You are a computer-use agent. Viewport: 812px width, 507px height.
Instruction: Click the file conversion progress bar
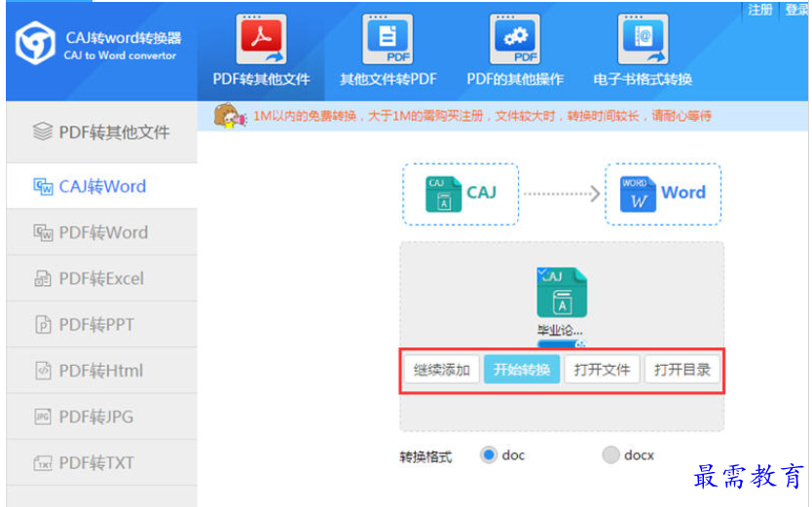(562, 344)
